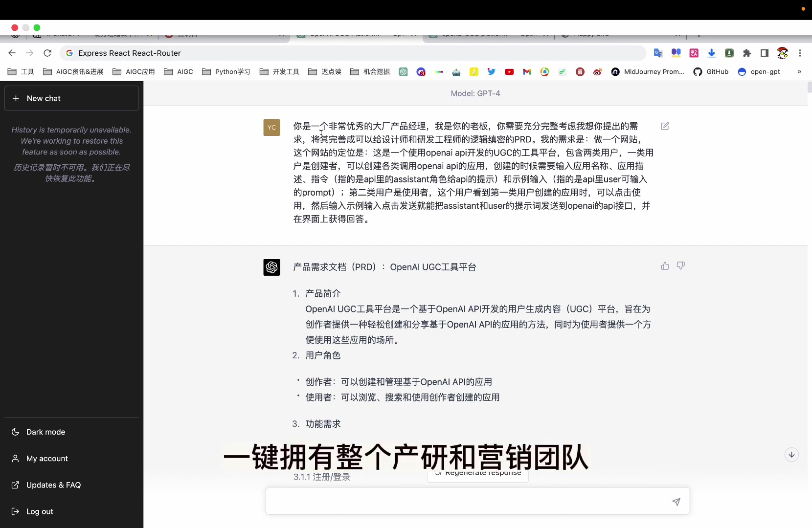This screenshot has width=812, height=528.
Task: Open the open-gpt bookmark
Action: pyautogui.click(x=759, y=72)
